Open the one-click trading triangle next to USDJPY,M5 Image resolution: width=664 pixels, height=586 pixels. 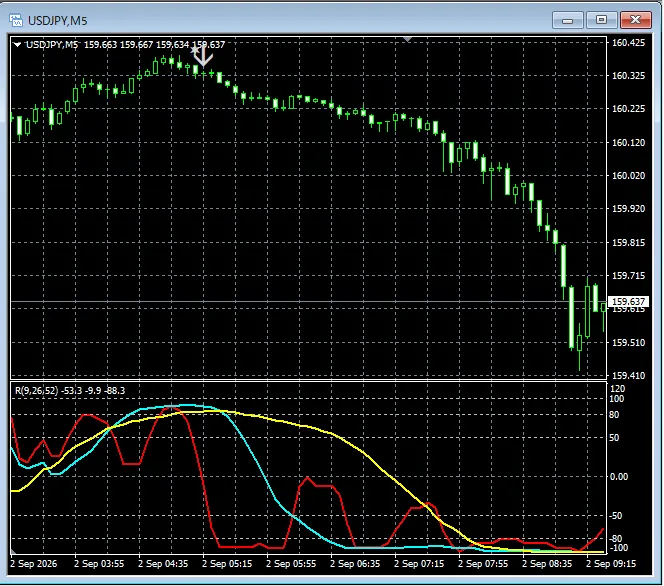(x=17, y=44)
